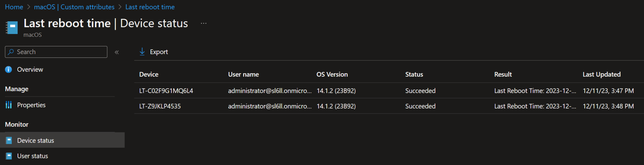Open the Overview menu item
This screenshot has width=644, height=165.
(30, 69)
